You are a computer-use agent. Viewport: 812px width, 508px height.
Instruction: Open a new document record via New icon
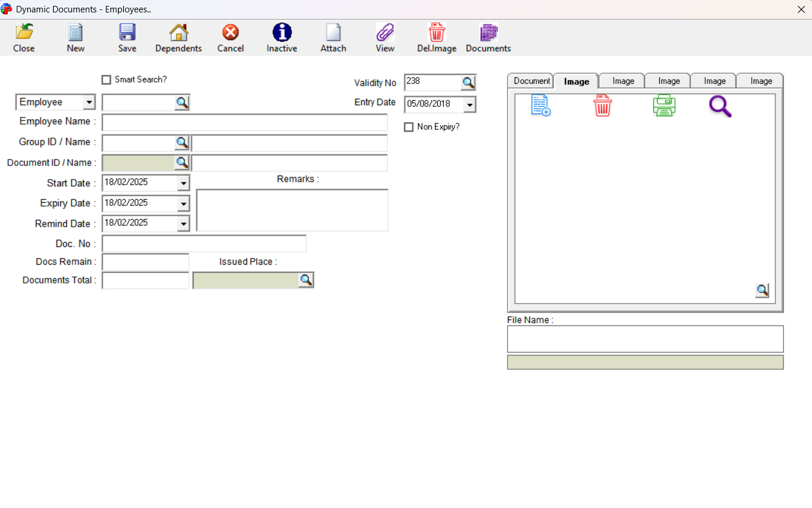75,37
